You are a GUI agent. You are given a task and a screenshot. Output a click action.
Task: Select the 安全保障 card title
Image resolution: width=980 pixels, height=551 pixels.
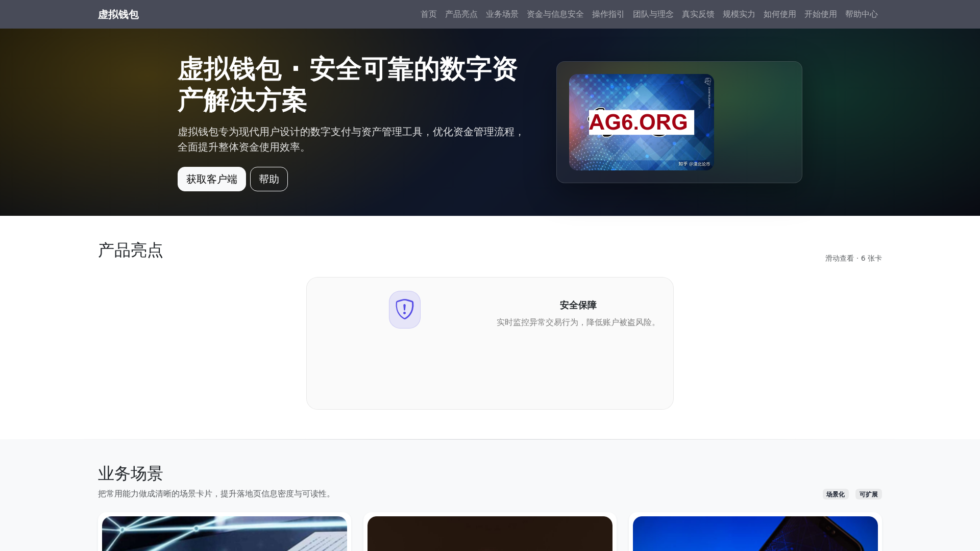coord(578,305)
